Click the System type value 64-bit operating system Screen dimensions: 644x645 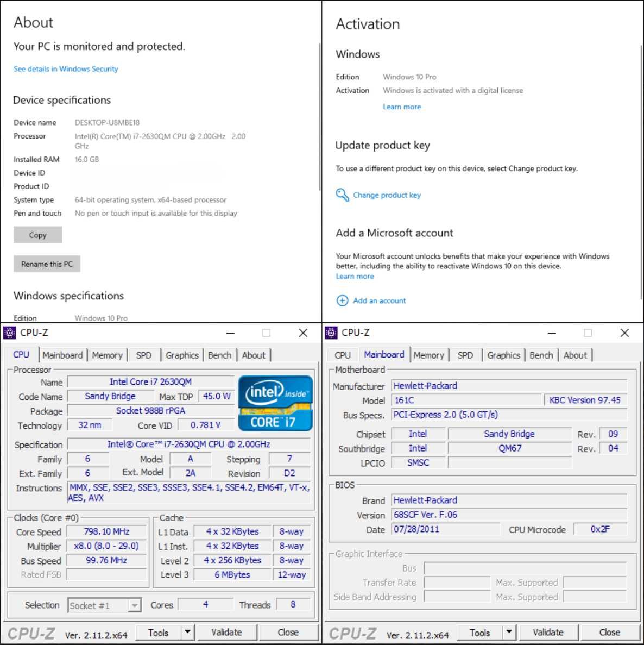tap(150, 200)
